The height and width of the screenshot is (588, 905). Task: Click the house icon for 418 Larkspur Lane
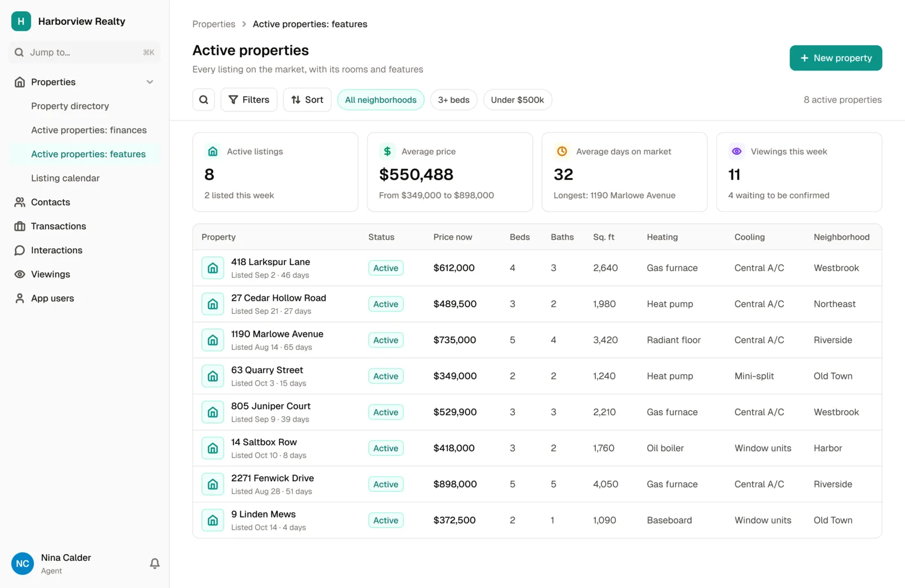[x=213, y=268]
